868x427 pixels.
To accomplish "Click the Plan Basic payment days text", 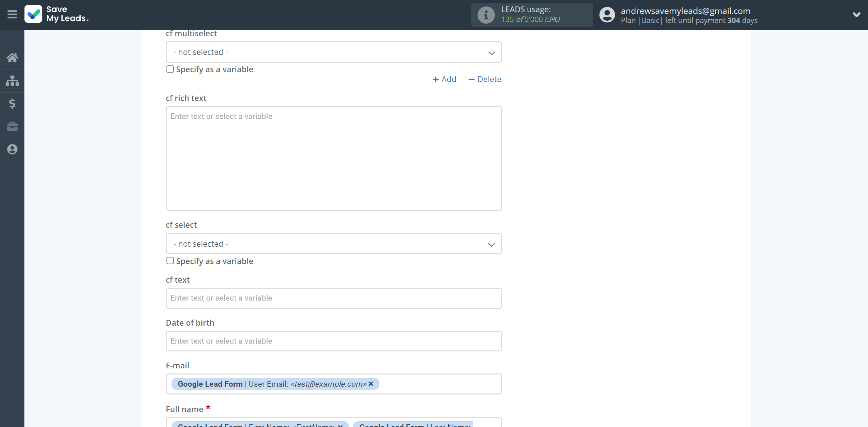I will pyautogui.click(x=689, y=20).
